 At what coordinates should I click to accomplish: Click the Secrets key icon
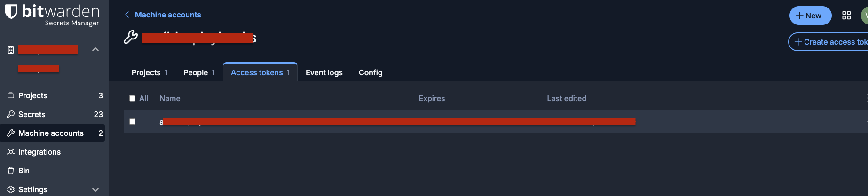(x=11, y=114)
